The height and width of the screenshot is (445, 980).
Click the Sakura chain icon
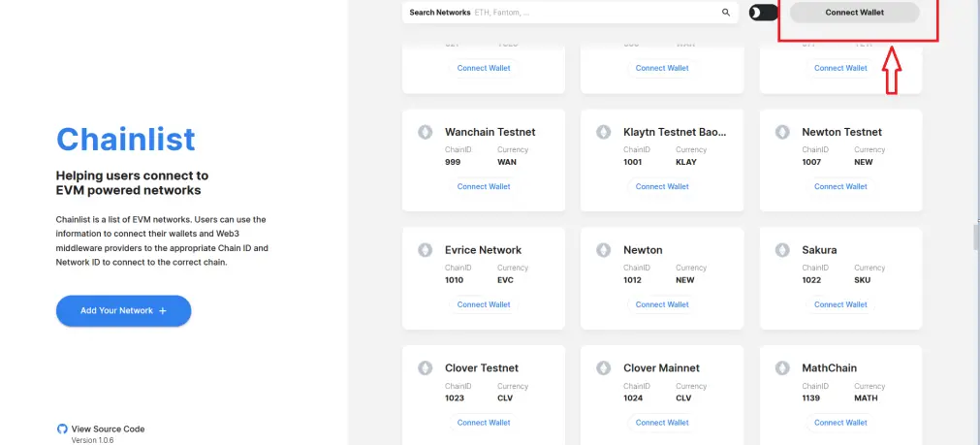click(x=782, y=250)
